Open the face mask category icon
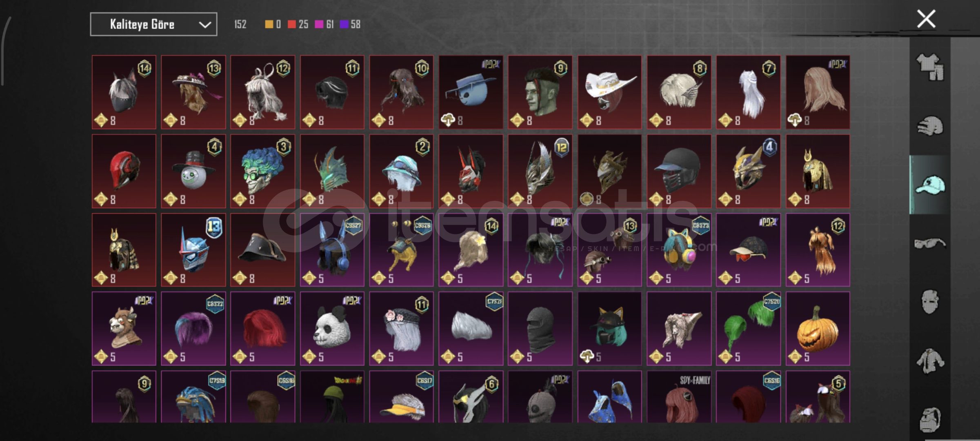980x441 pixels. [x=930, y=302]
